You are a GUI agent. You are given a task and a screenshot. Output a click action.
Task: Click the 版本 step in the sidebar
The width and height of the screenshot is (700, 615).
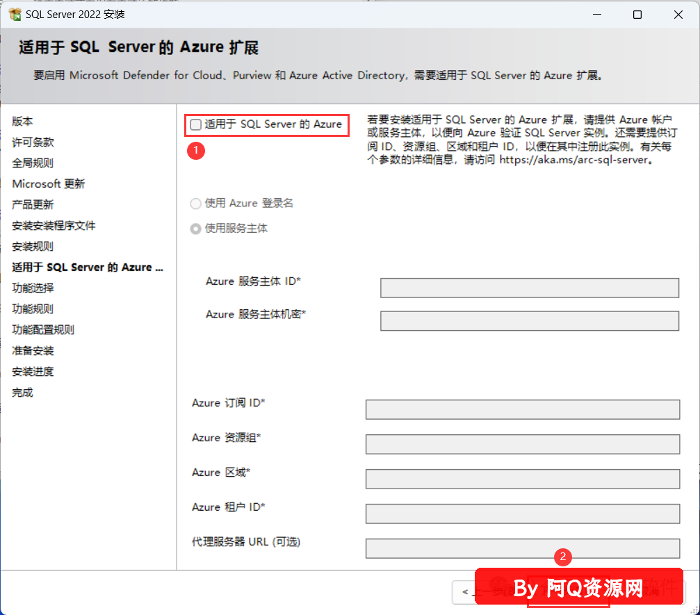tap(22, 122)
